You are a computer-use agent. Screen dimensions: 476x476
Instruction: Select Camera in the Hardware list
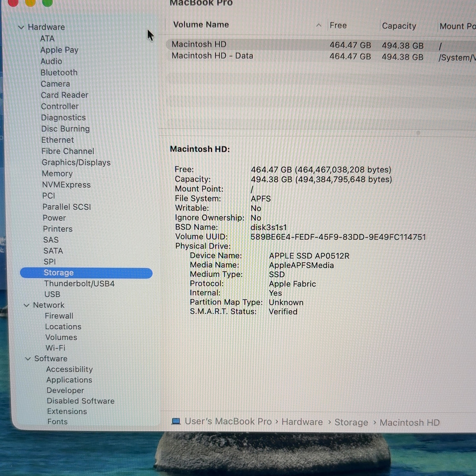pyautogui.click(x=55, y=84)
